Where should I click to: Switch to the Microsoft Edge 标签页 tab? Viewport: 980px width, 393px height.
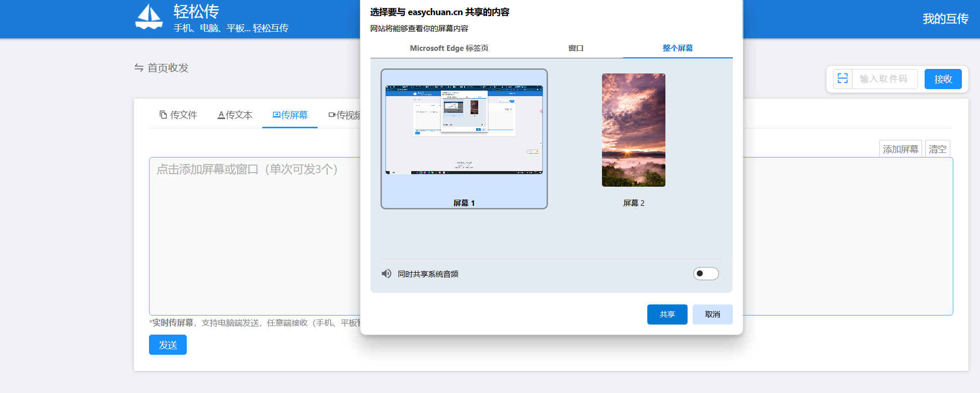(449, 48)
